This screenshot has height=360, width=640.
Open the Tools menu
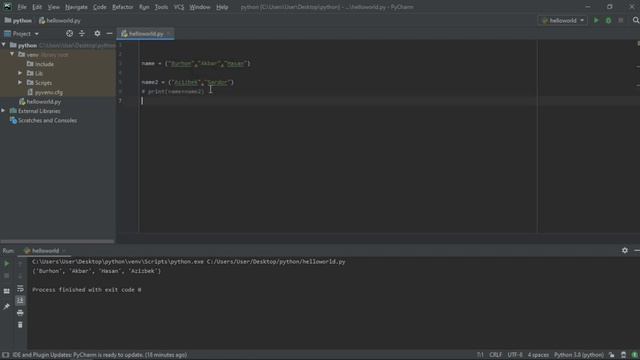click(x=161, y=7)
